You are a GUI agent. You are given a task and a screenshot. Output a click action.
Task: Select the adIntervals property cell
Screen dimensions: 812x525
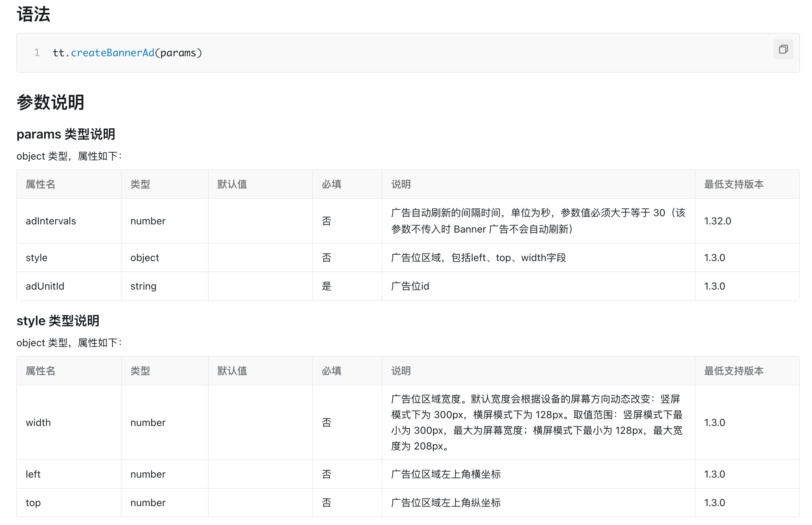tap(51, 221)
